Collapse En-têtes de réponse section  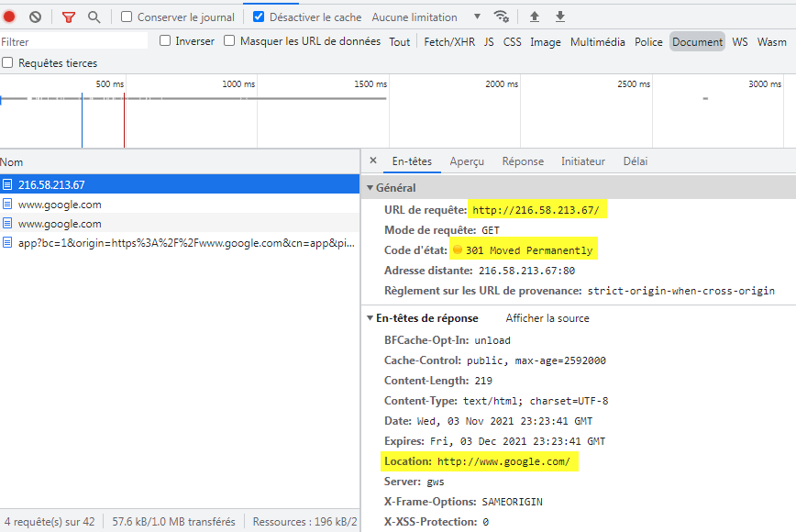point(370,318)
